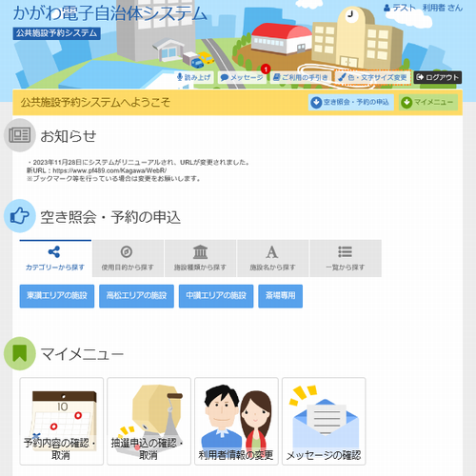Screen dimensions: 476x476
Task: Open 色・文字サイズ変更 settings
Action: click(372, 77)
